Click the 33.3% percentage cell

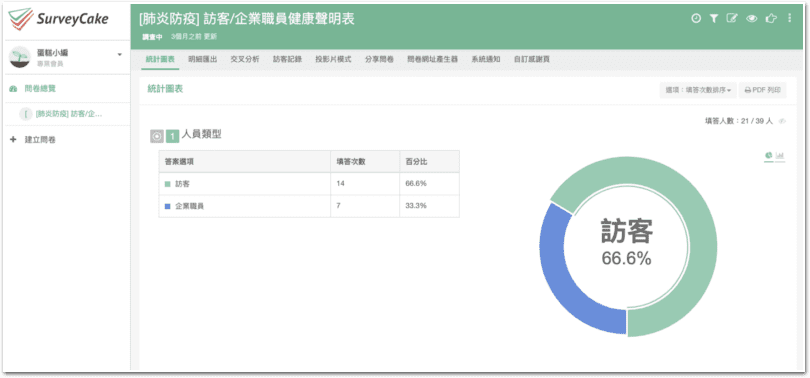click(429, 206)
